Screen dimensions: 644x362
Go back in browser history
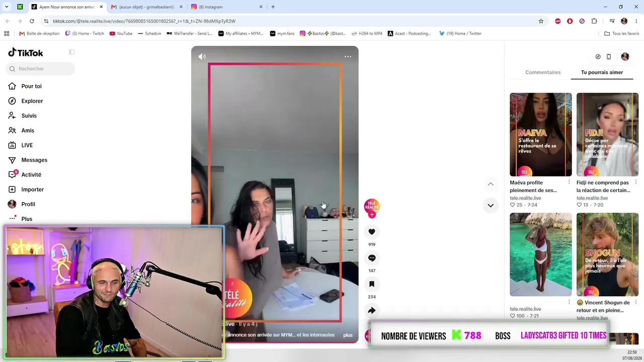(8, 21)
